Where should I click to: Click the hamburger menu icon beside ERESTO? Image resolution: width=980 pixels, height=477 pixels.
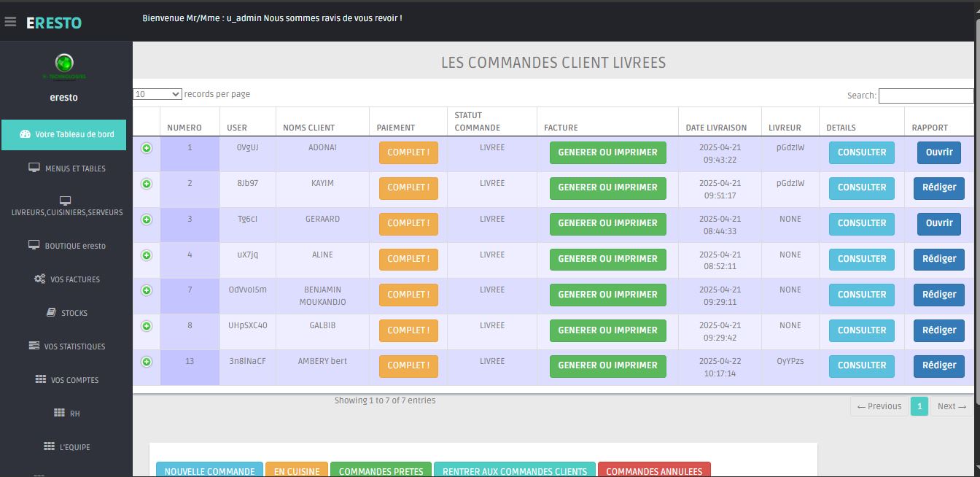(10, 22)
